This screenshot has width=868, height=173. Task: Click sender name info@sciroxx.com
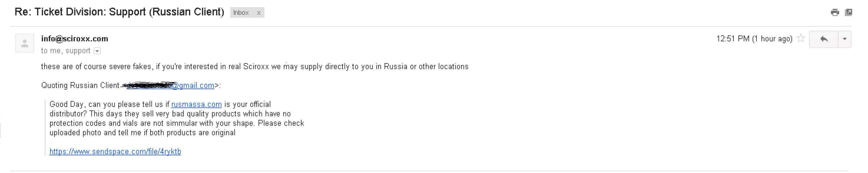tap(74, 39)
